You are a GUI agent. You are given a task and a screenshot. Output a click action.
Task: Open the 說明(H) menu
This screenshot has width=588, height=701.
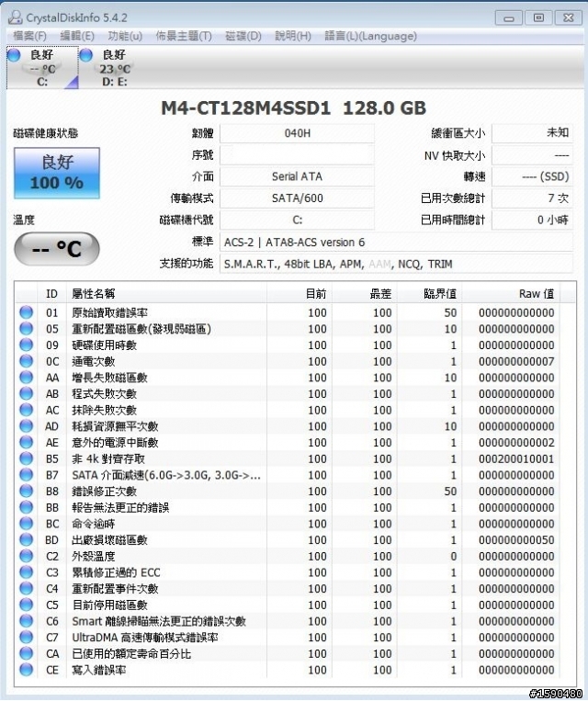click(292, 36)
